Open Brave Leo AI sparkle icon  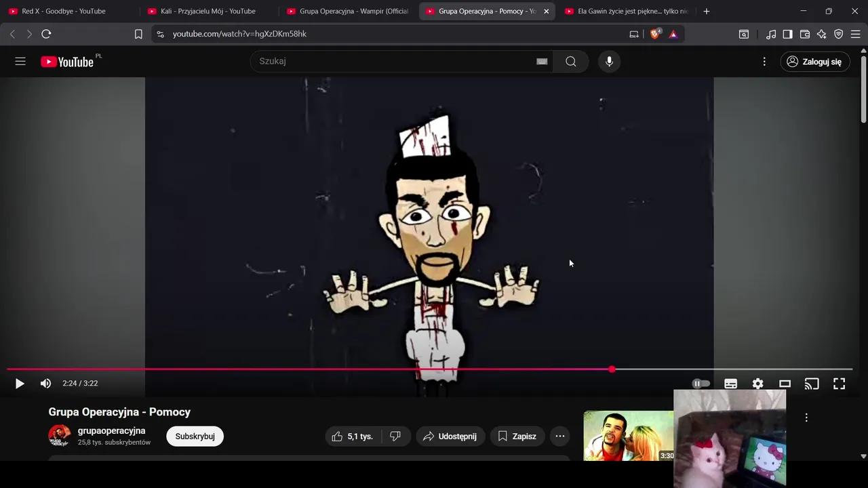(822, 34)
